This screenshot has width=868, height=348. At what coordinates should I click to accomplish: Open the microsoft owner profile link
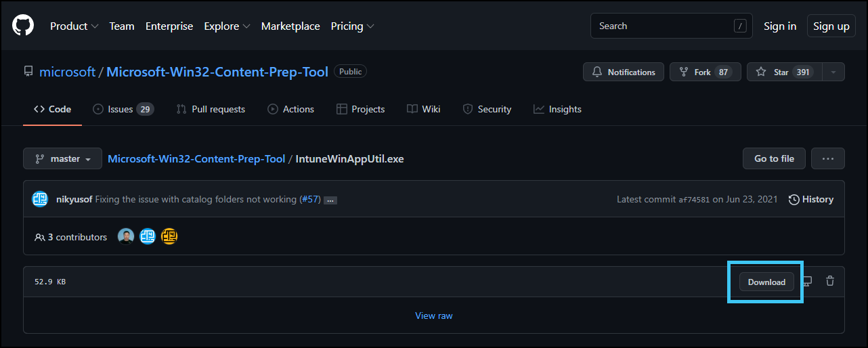tap(67, 71)
